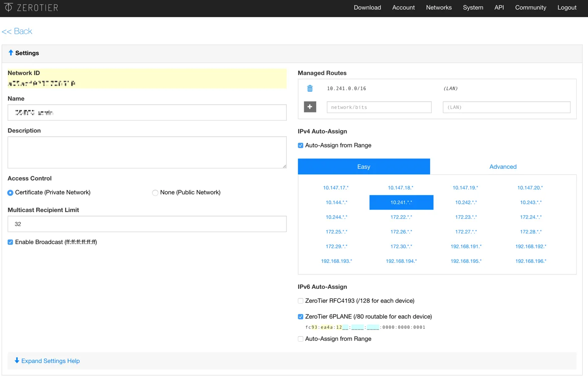The height and width of the screenshot is (377, 588).
Task: Select Certificate (Private Network) radio
Action: [10, 193]
